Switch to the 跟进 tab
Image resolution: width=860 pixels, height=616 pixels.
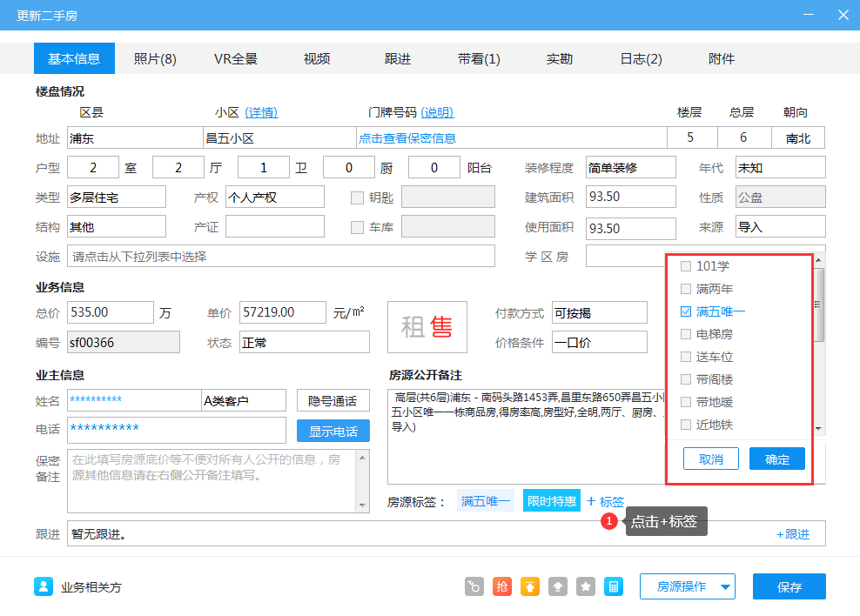[398, 58]
